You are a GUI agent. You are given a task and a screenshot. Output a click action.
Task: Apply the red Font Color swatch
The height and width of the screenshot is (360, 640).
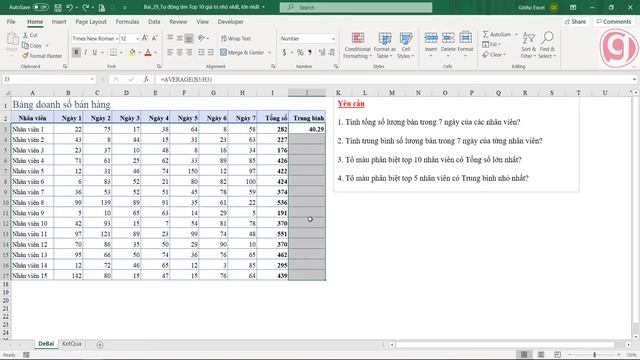click(148, 53)
